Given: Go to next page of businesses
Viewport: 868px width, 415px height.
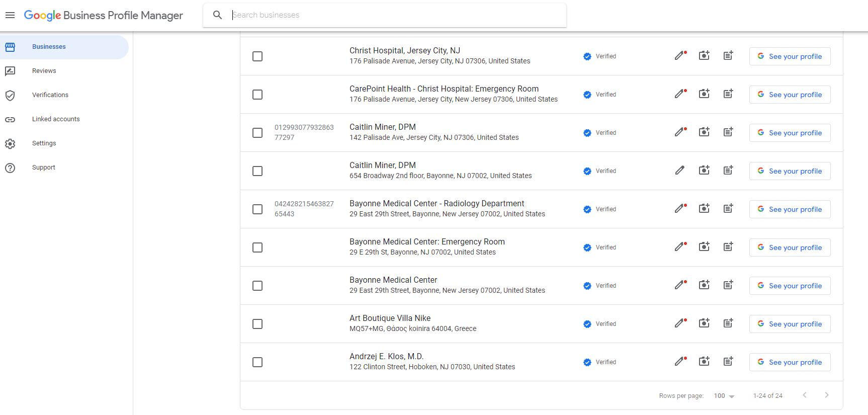Looking at the screenshot, I should [827, 395].
